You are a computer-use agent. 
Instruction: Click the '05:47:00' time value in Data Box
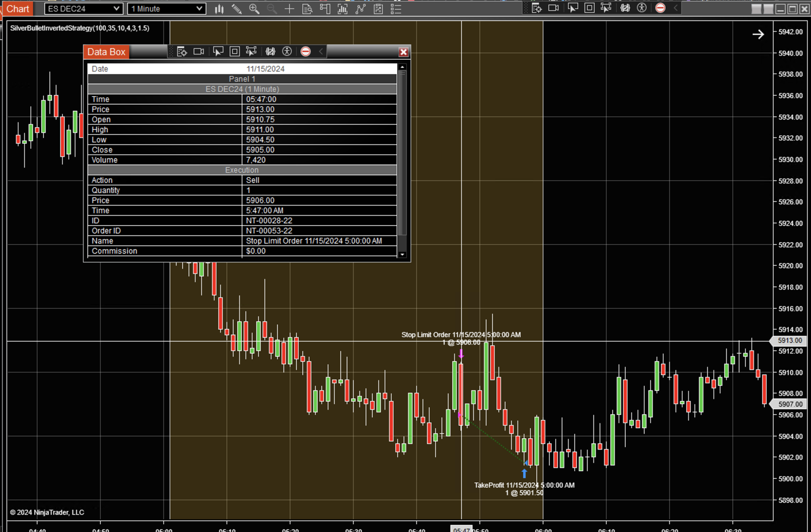click(x=261, y=99)
